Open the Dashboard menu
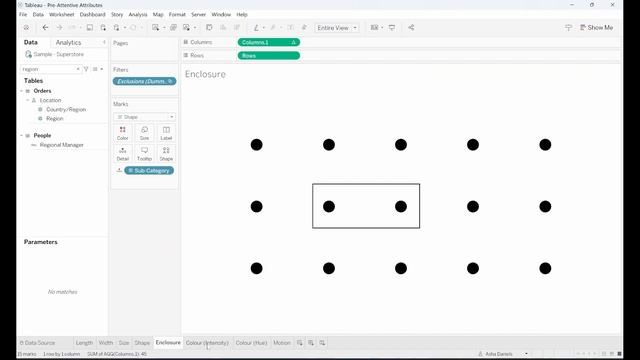This screenshot has height=360, width=640. click(93, 14)
